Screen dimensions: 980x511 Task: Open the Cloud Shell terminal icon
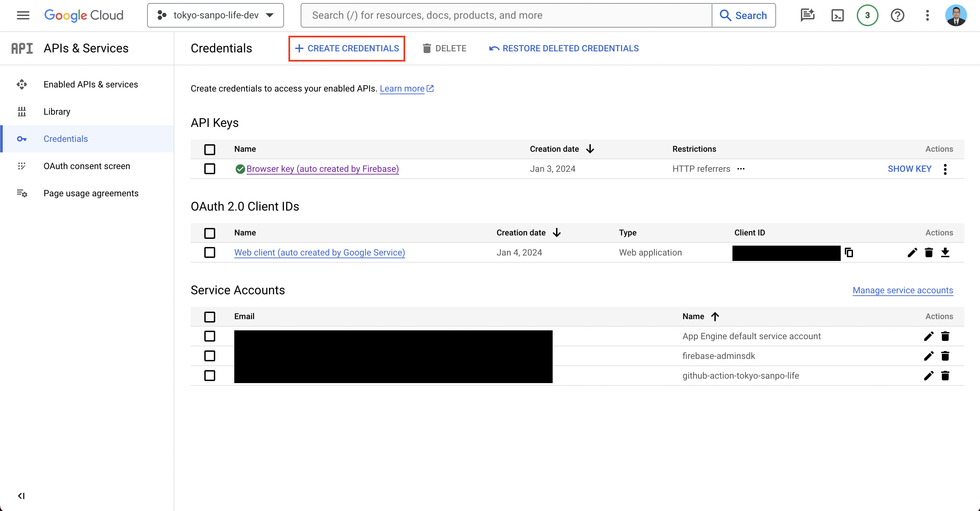pos(837,16)
